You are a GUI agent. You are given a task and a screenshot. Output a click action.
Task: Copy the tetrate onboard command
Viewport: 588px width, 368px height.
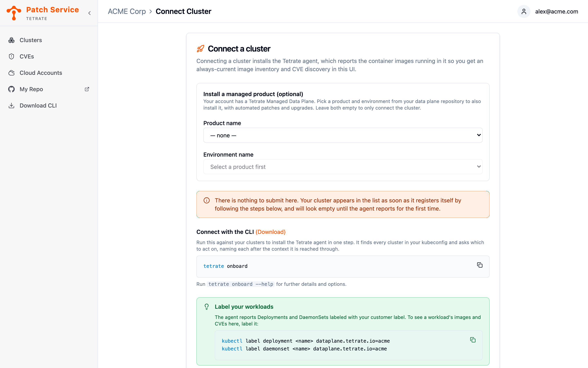pyautogui.click(x=480, y=265)
